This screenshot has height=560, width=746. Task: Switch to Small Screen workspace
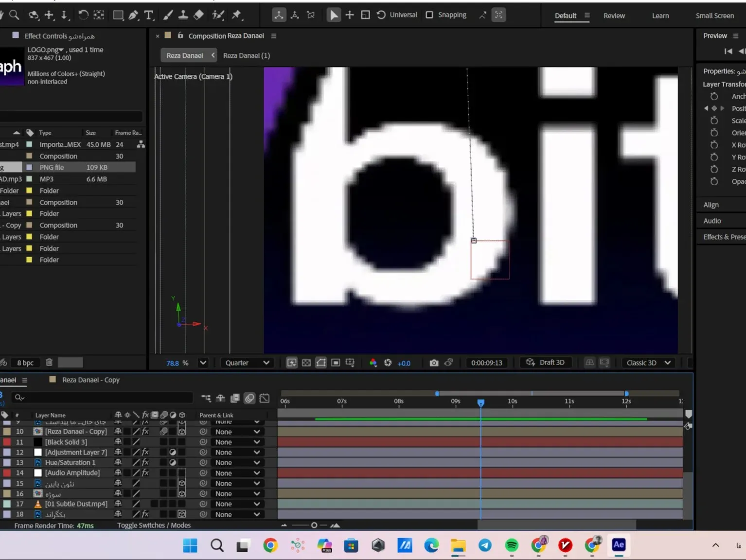point(715,16)
